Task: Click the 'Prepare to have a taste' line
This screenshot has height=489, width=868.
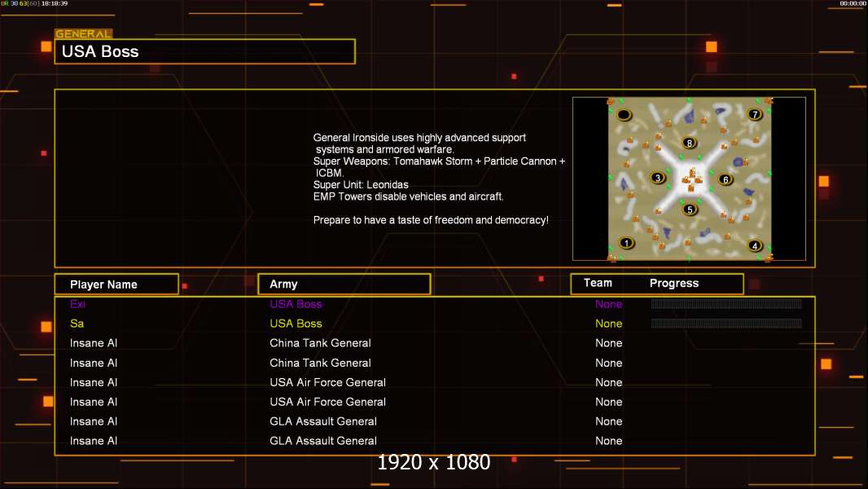Action: coord(431,220)
